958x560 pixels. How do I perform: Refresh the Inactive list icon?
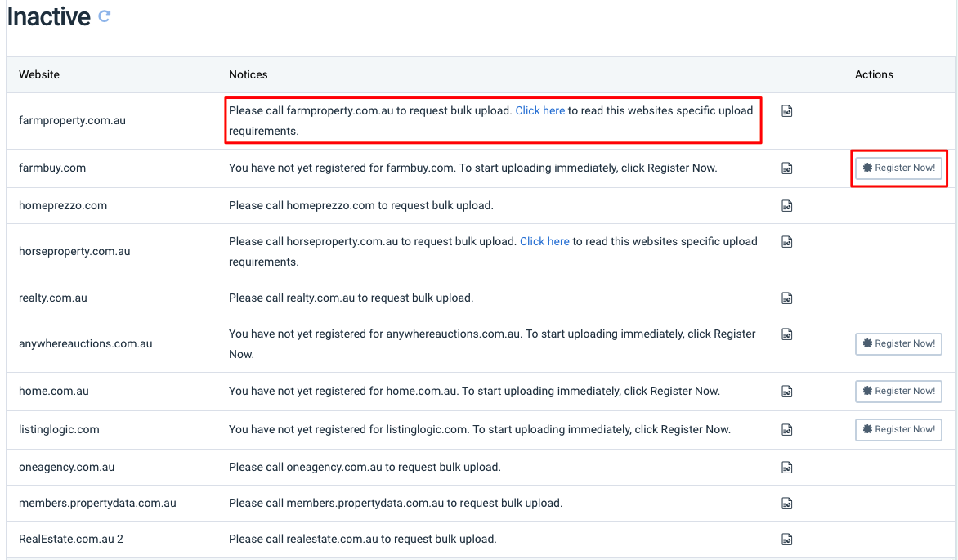click(x=105, y=16)
